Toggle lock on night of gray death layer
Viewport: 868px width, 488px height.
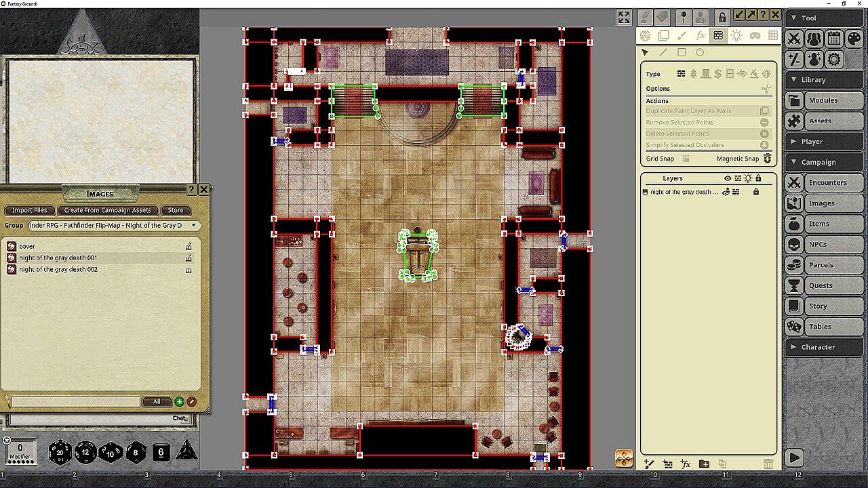click(756, 192)
